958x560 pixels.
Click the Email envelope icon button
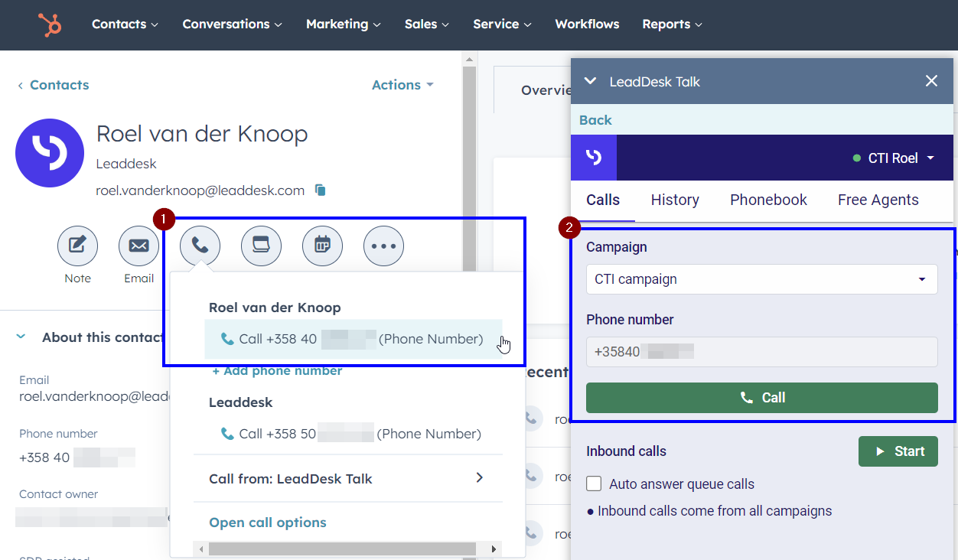point(138,246)
